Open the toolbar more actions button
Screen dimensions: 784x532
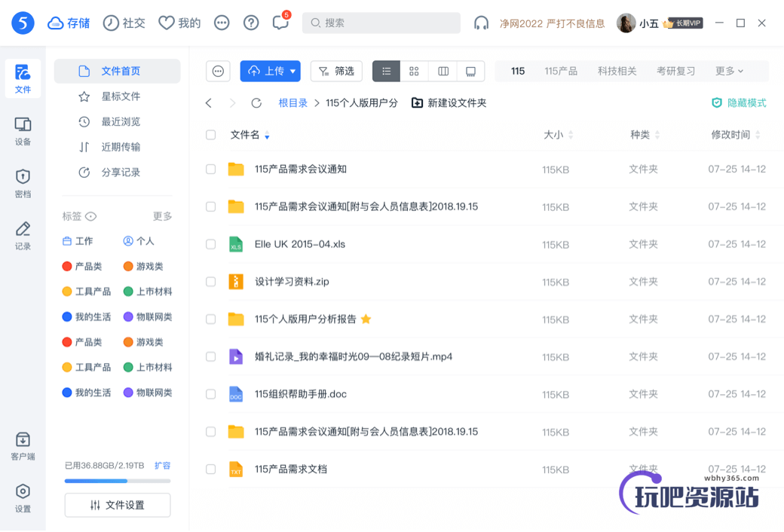pos(218,71)
